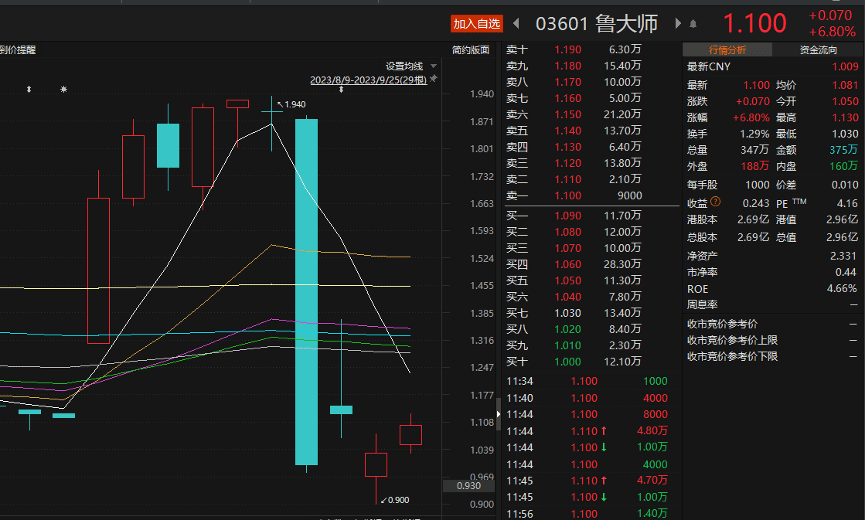Click the 买四 1.060 price
The image size is (866, 520).
(x=568, y=264)
